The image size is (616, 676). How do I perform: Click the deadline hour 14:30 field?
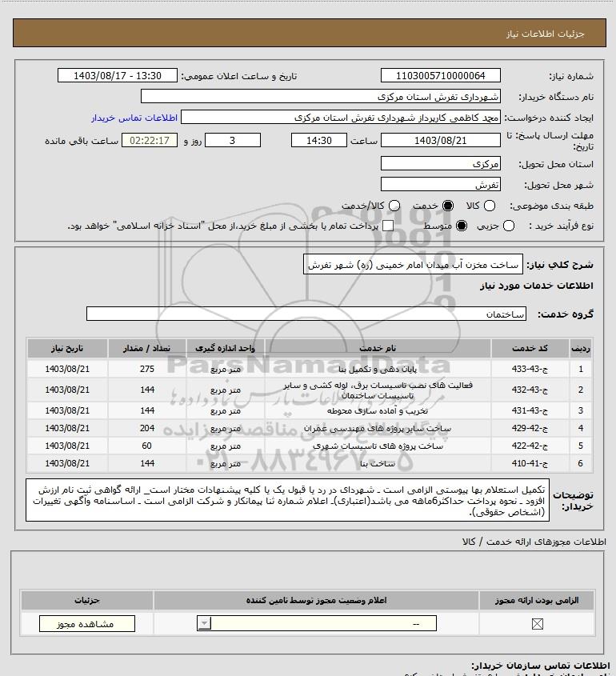point(319,140)
